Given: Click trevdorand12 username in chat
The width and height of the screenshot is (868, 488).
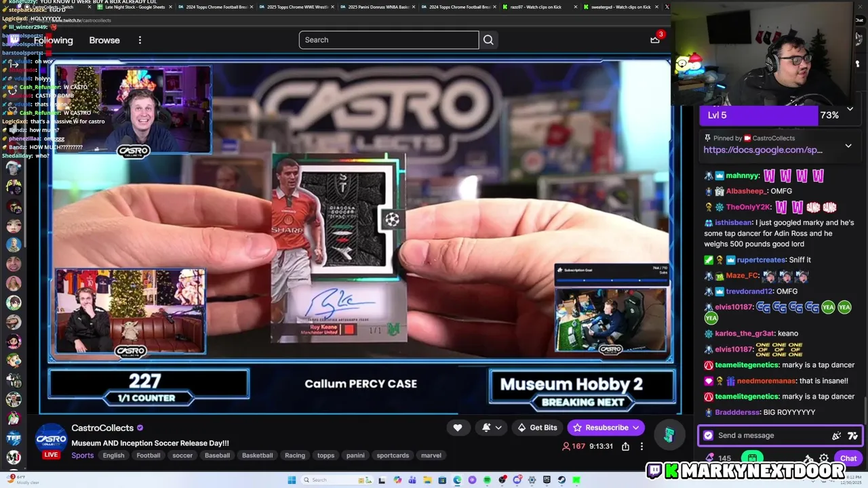Looking at the screenshot, I should [x=749, y=291].
